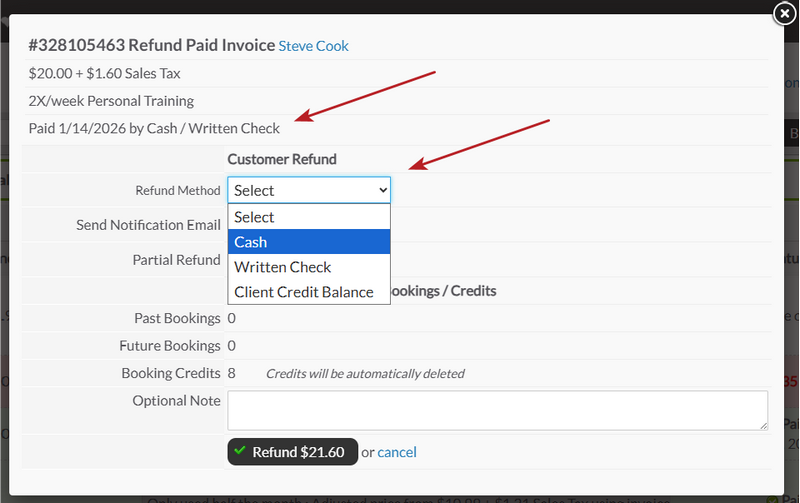
Task: Click the green checkmark on Refund button
Action: click(x=240, y=450)
